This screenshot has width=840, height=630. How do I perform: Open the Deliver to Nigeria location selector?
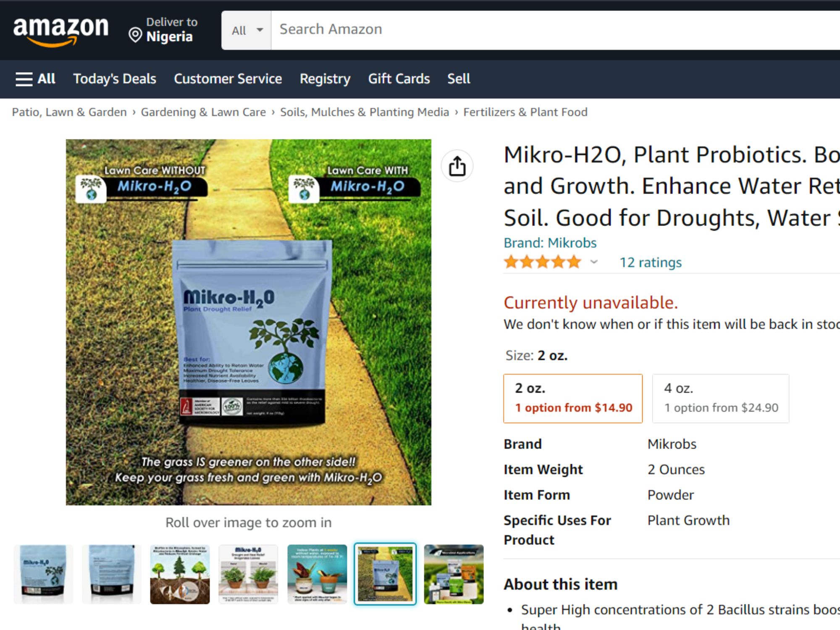point(163,30)
